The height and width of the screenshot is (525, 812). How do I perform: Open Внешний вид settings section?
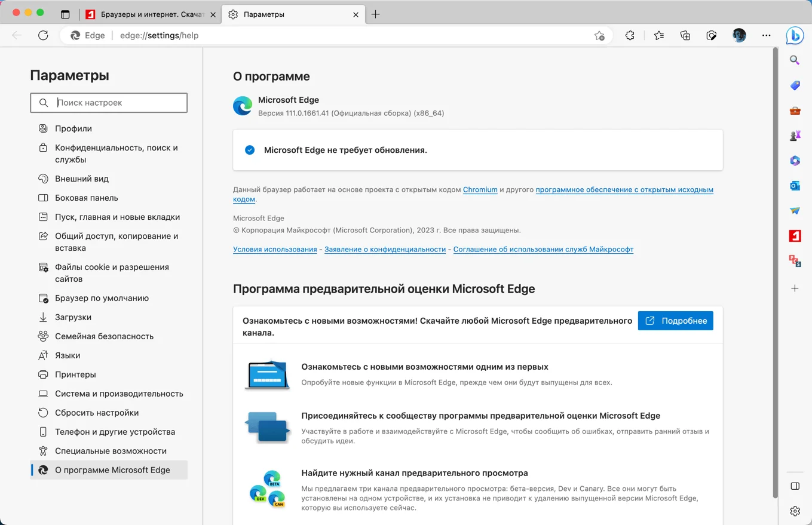coord(82,179)
